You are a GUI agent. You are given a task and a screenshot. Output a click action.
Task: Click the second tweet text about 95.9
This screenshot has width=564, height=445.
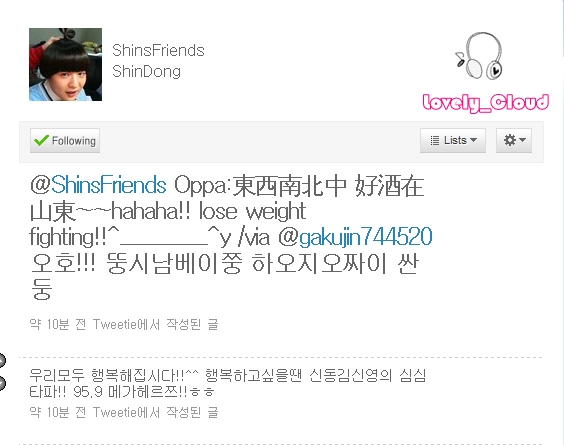228,383
